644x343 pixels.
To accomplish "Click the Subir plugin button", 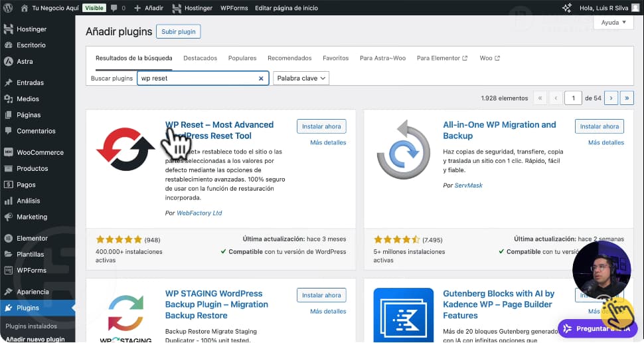I will (x=178, y=32).
